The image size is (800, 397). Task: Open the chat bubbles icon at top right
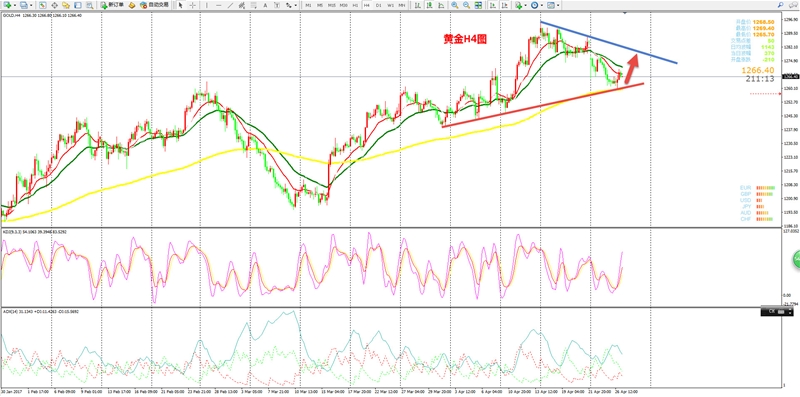pos(792,5)
